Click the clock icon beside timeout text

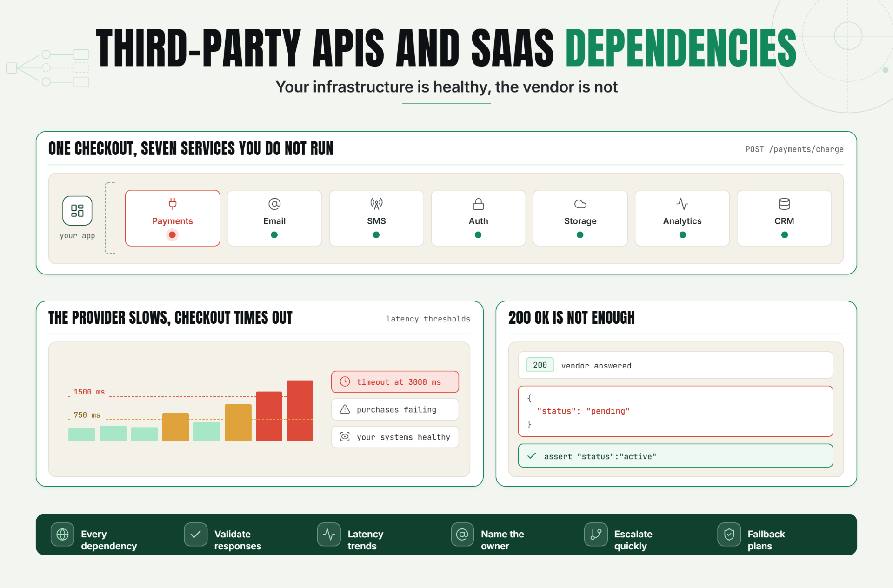pos(345,381)
